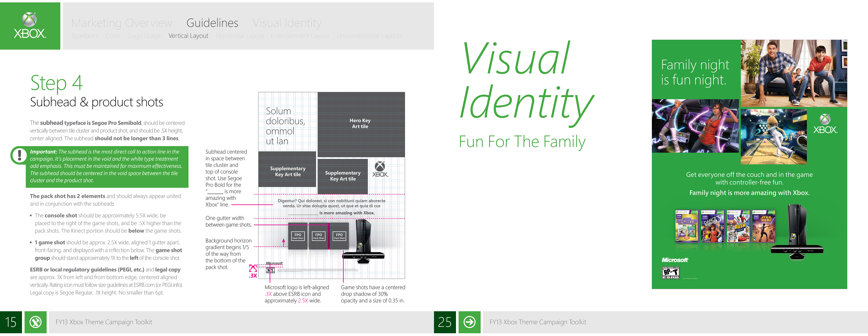This screenshot has height=336, width=868.
Task: Click the white Xbox logo on green ad
Action: pyautogui.click(x=825, y=124)
